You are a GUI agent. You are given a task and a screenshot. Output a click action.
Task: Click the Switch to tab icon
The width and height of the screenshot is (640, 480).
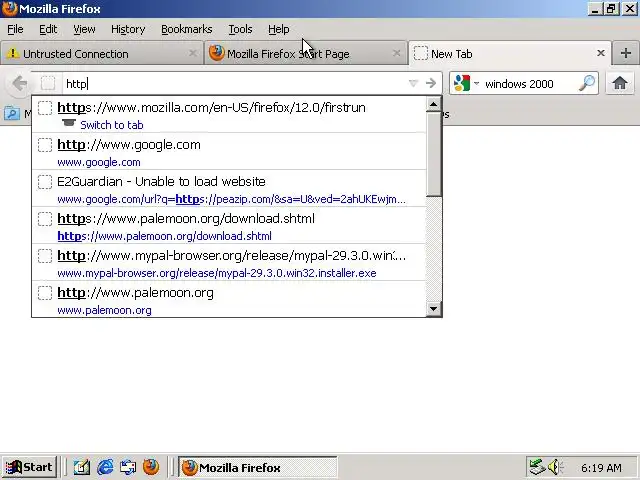click(69, 123)
